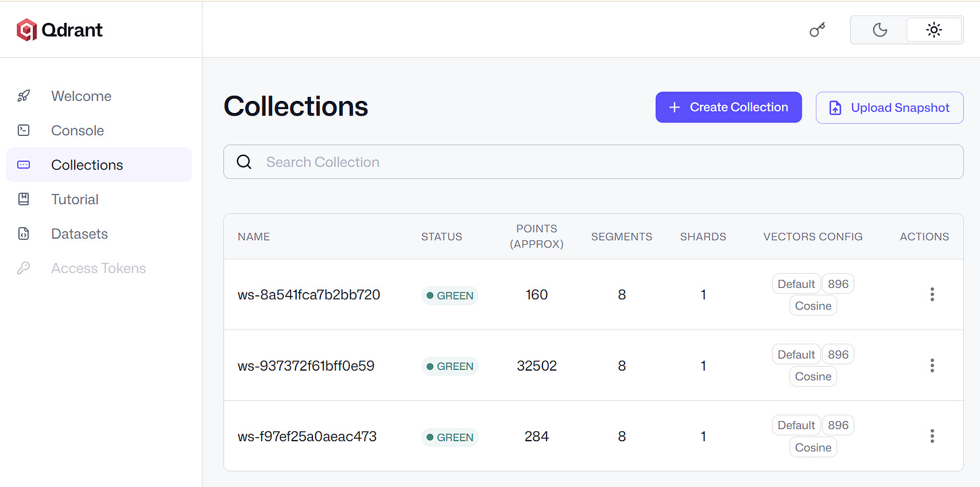The image size is (980, 487).
Task: Click the Qdrant logo
Action: point(60,30)
